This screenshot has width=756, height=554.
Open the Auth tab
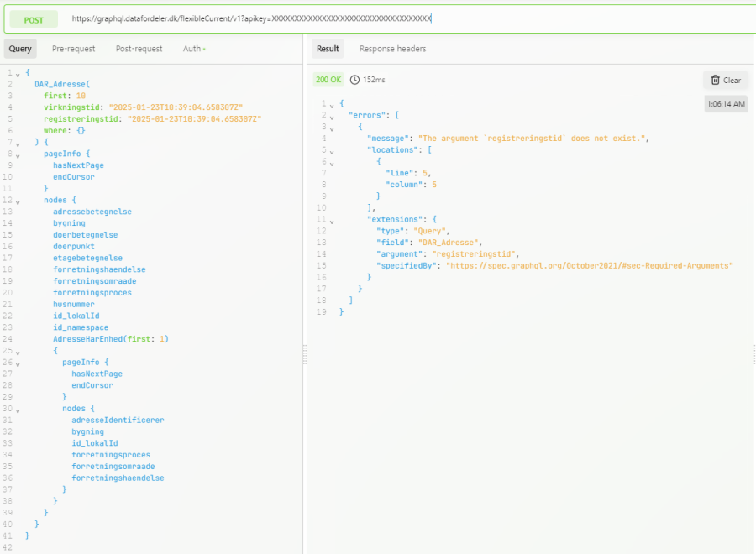click(192, 49)
